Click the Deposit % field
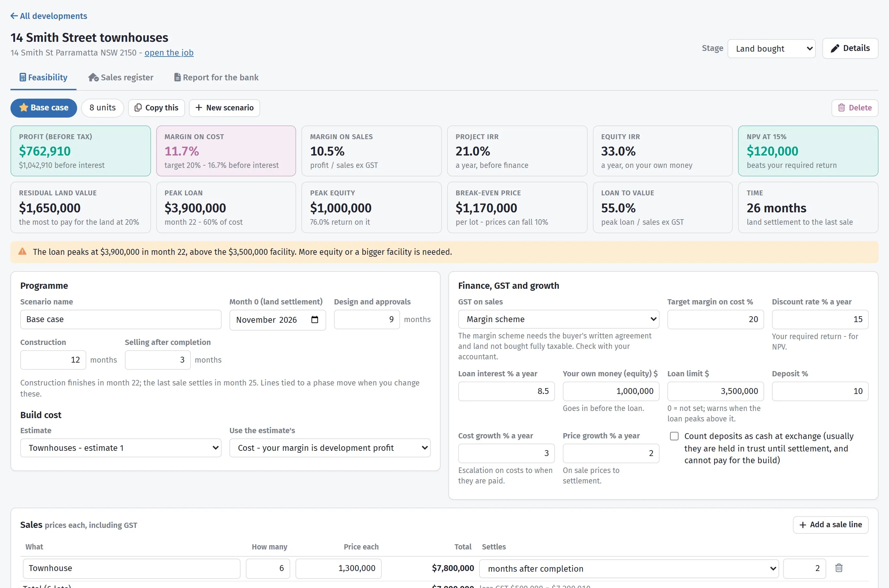 (x=820, y=391)
